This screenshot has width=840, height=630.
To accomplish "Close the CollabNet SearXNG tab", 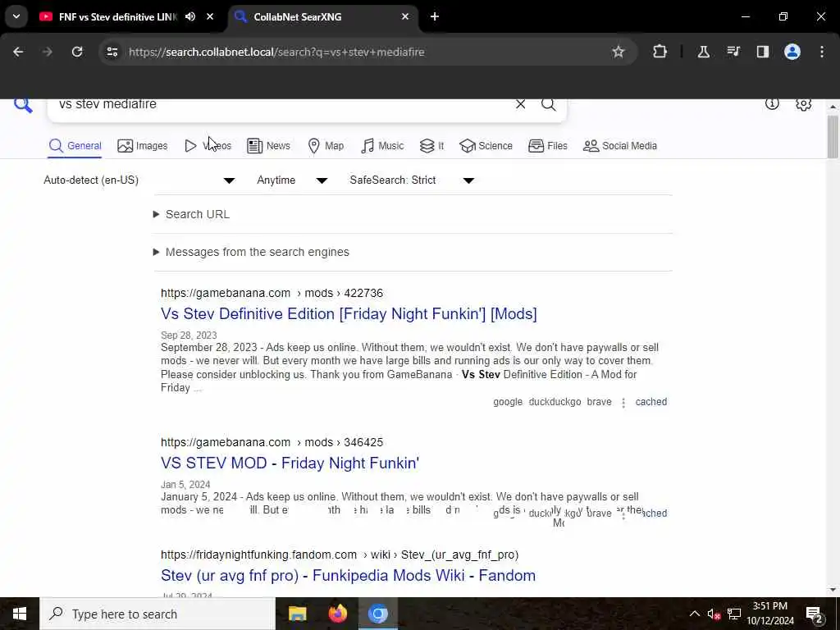I will pos(405,16).
